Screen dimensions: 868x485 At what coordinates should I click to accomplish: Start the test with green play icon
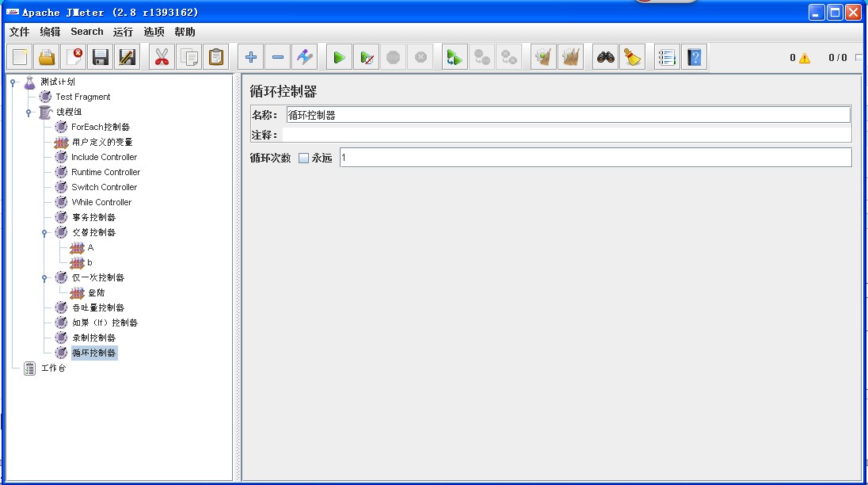[339, 57]
